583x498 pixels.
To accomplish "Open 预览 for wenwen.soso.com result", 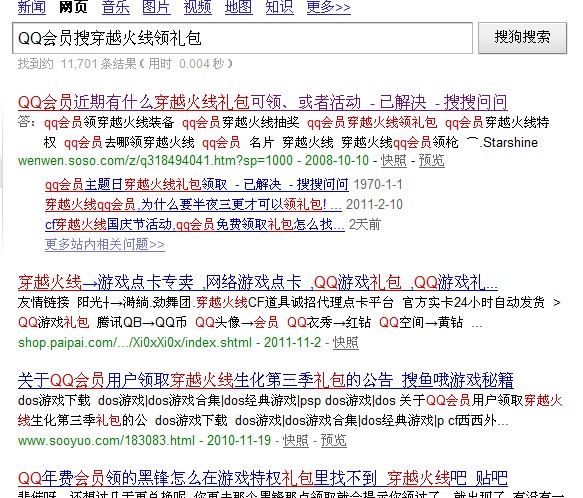I will (432, 160).
